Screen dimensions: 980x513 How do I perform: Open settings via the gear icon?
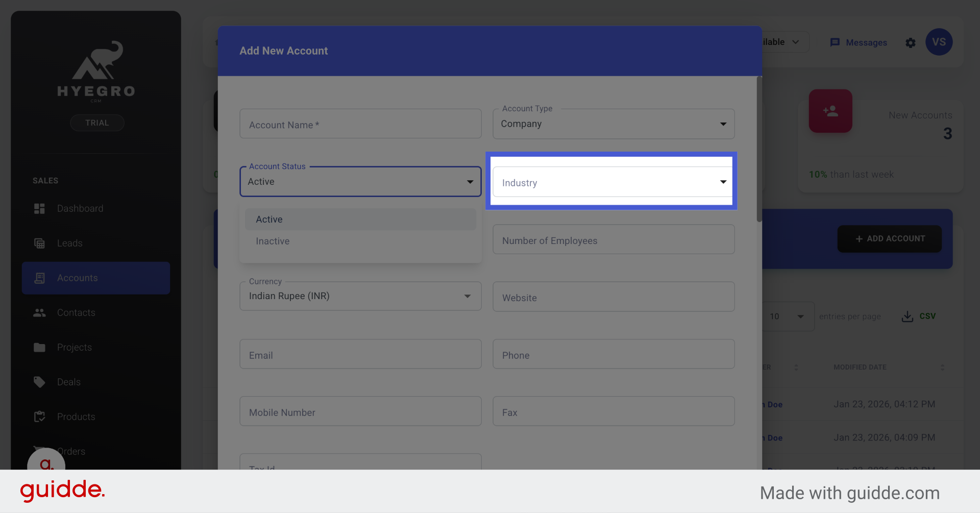(910, 43)
